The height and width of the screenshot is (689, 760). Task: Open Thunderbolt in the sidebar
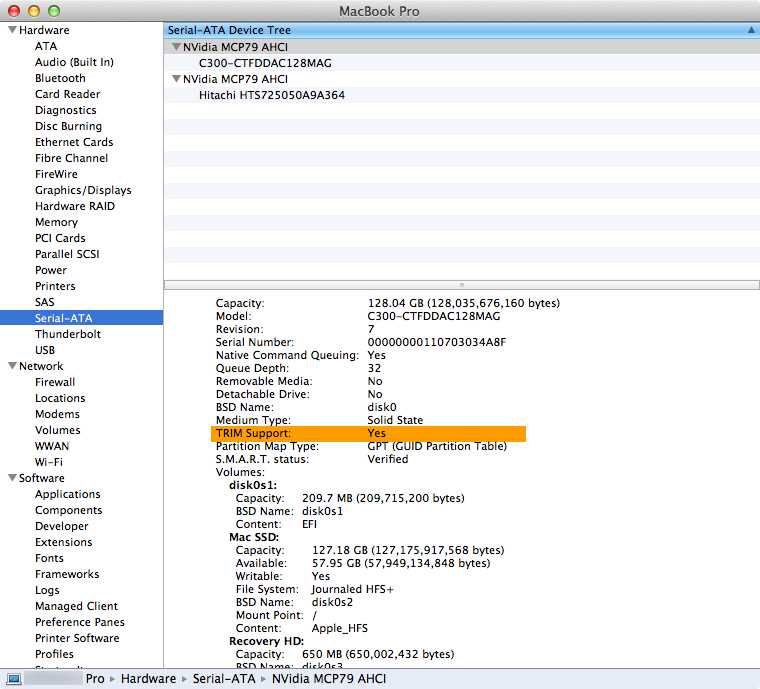[x=67, y=334]
